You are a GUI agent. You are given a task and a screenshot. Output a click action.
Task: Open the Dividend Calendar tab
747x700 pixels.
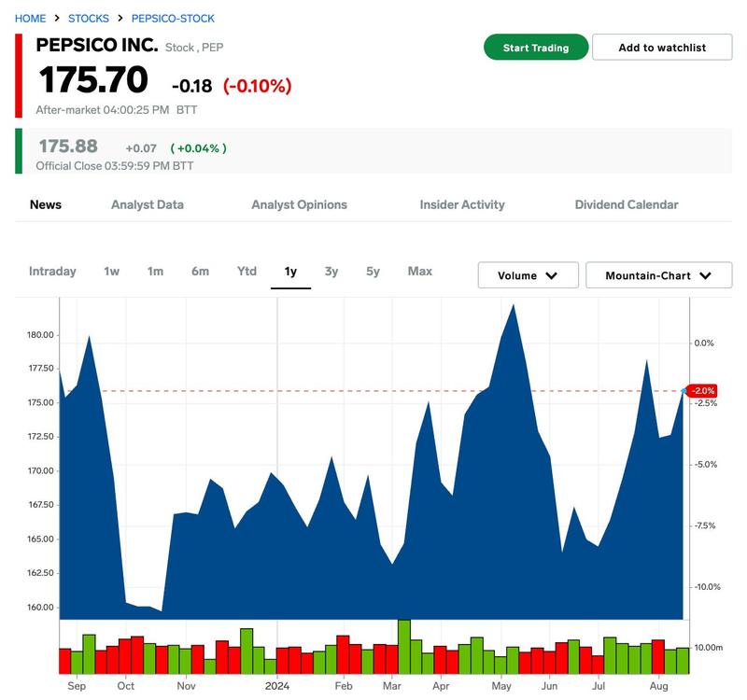coord(627,204)
